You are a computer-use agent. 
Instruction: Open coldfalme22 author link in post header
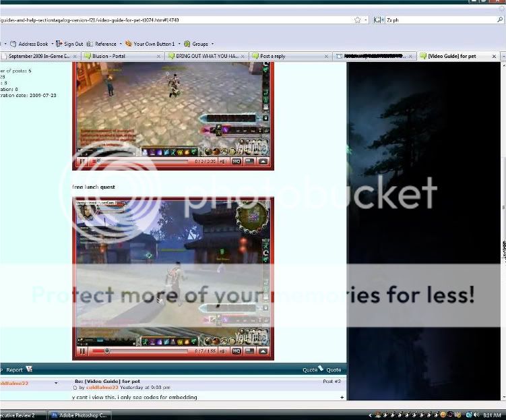tap(102, 388)
